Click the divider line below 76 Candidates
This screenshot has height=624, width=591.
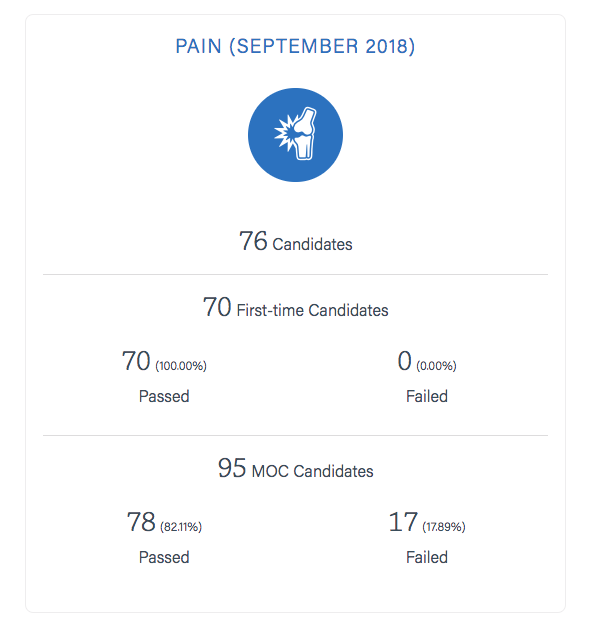295,274
